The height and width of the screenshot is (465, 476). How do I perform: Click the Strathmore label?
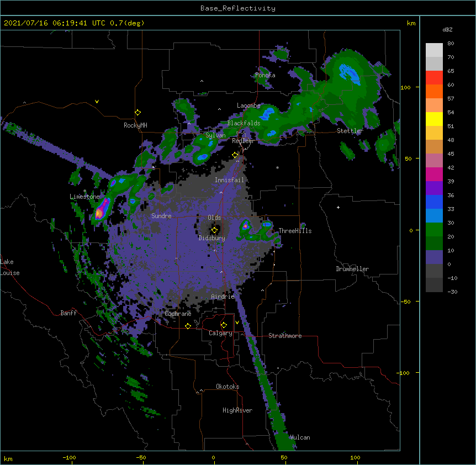click(x=285, y=336)
